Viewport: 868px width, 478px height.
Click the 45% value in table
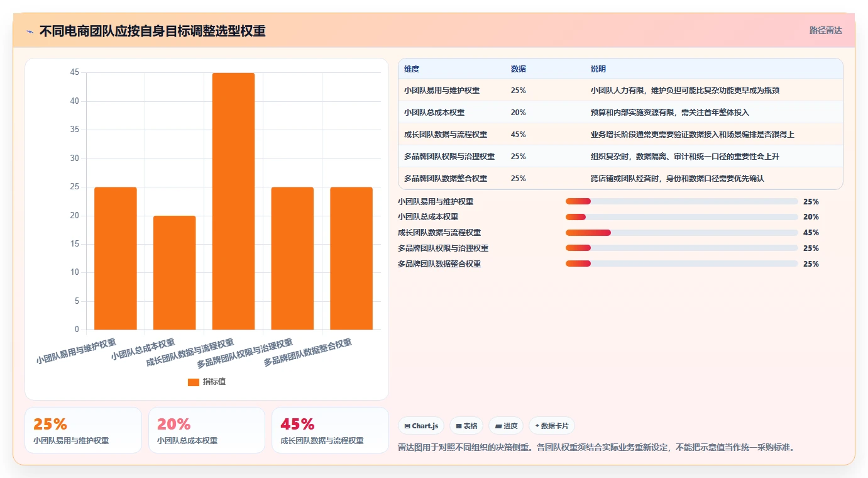tap(519, 135)
